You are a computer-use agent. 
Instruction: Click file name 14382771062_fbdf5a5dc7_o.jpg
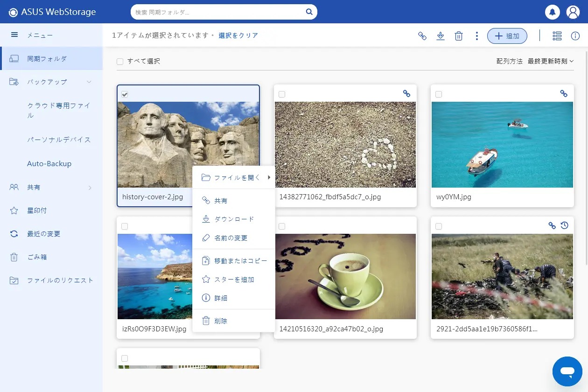click(x=330, y=197)
